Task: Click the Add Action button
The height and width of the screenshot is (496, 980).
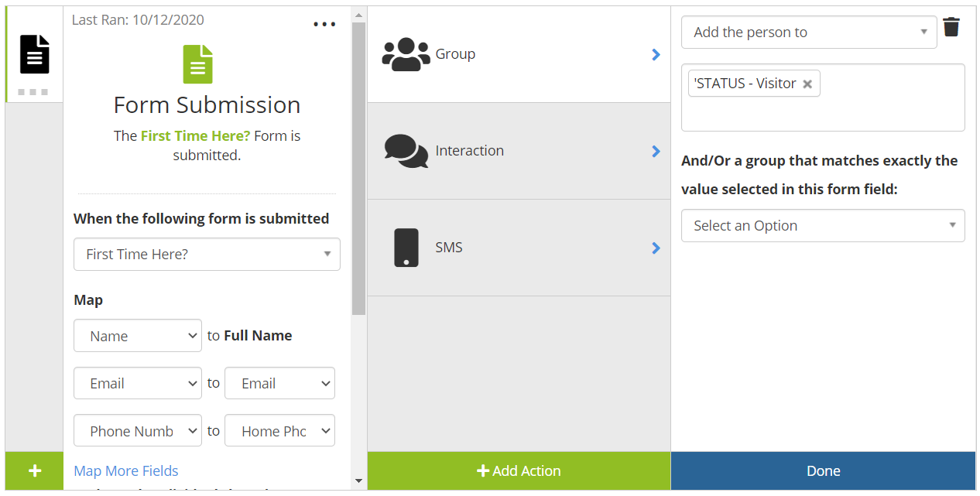Action: tap(519, 470)
